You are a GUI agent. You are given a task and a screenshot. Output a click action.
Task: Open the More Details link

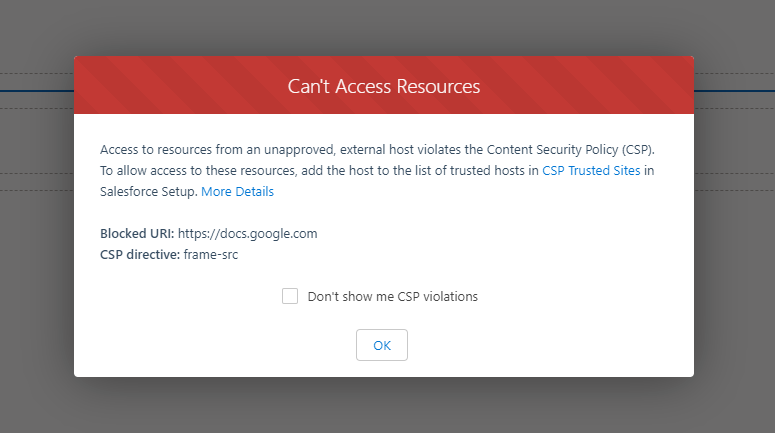pos(237,191)
